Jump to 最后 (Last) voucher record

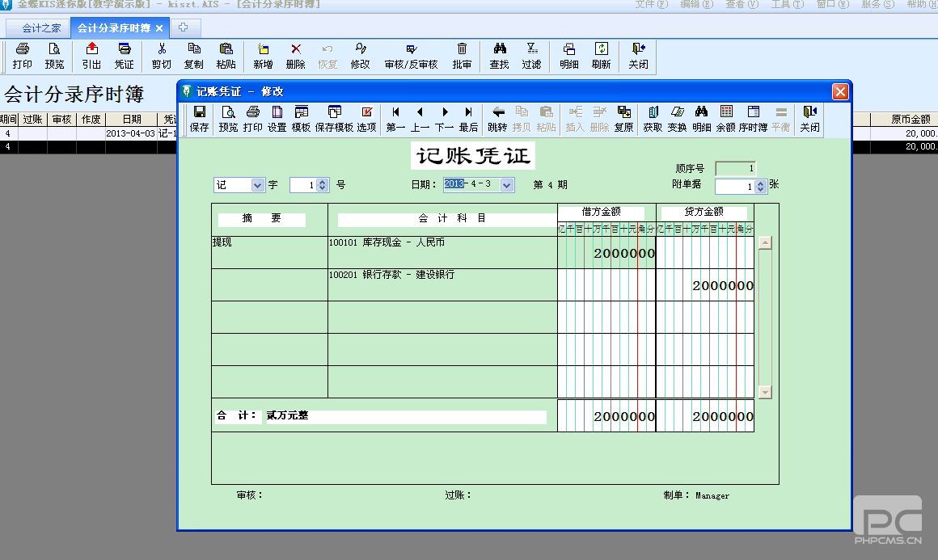tap(468, 119)
